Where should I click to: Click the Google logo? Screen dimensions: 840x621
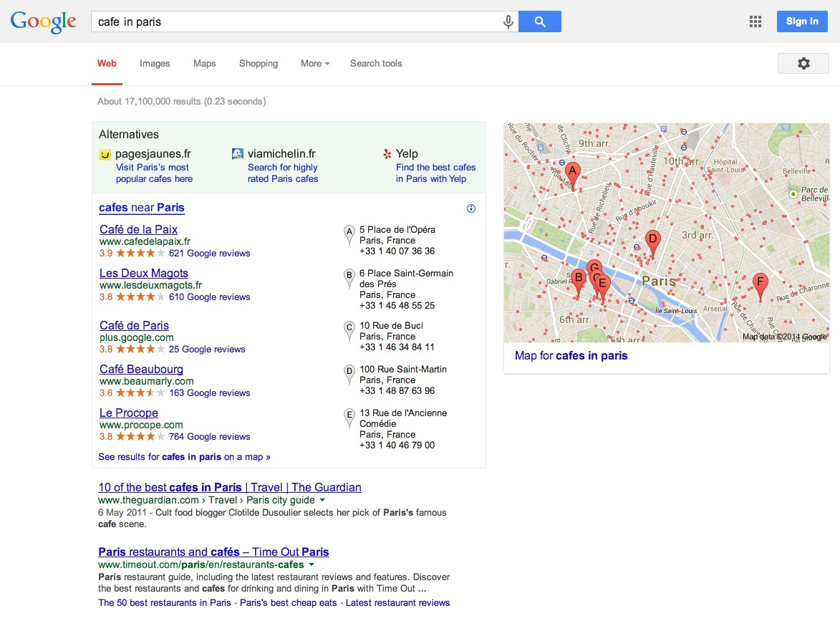43,21
